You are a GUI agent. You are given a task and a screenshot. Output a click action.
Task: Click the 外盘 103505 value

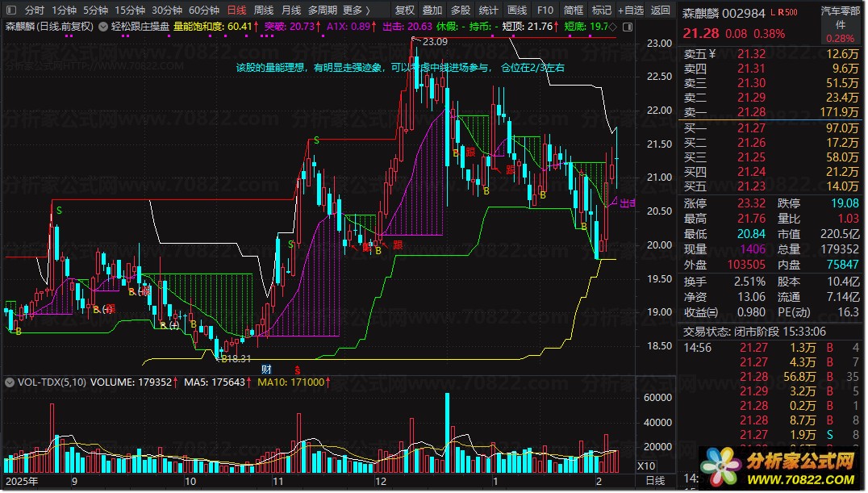745,265
